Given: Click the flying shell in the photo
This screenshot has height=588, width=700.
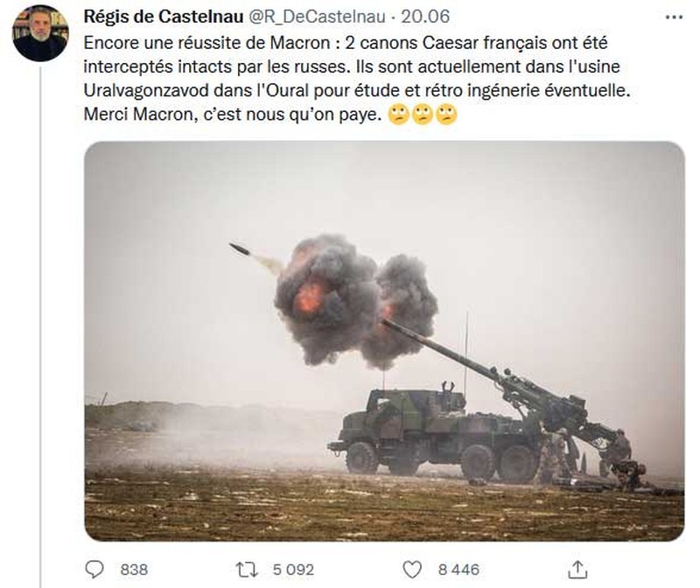Looking at the screenshot, I should click(x=239, y=249).
